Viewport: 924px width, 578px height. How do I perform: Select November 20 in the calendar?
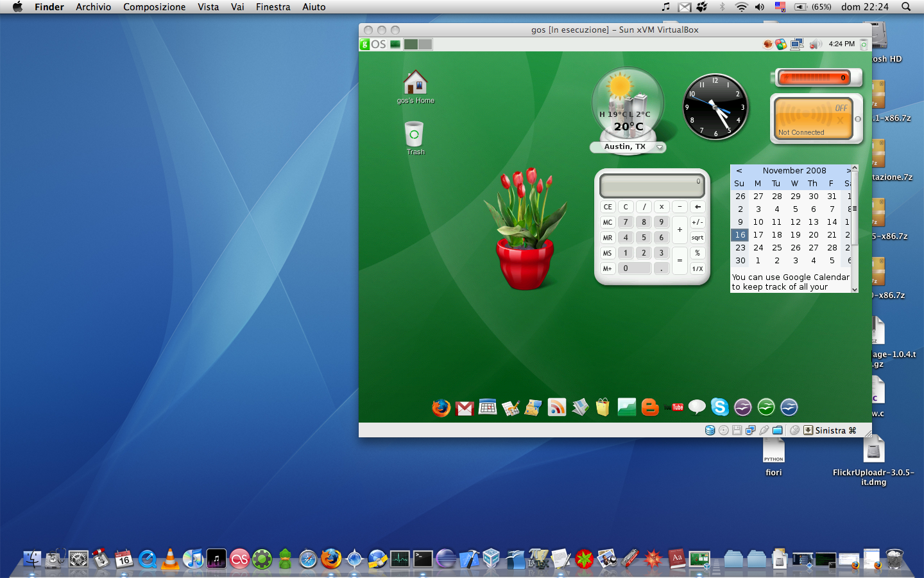point(813,235)
